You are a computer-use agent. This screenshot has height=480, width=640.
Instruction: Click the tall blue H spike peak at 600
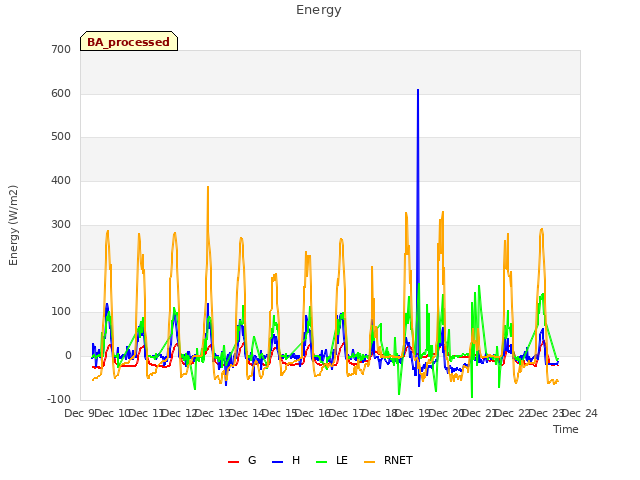click(x=418, y=90)
